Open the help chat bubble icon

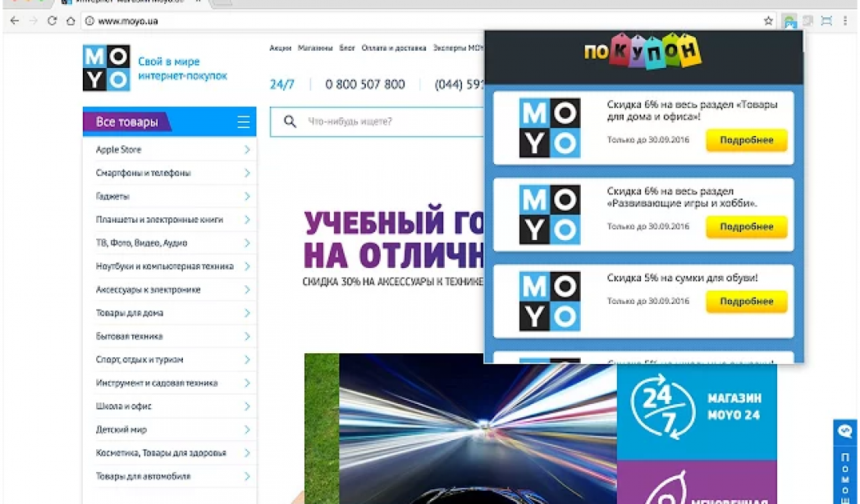pos(845,431)
